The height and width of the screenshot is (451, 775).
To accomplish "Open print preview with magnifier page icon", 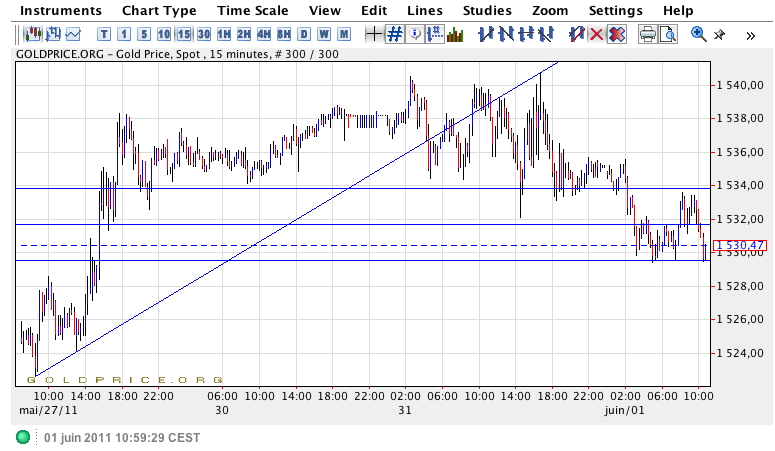I will pos(667,34).
